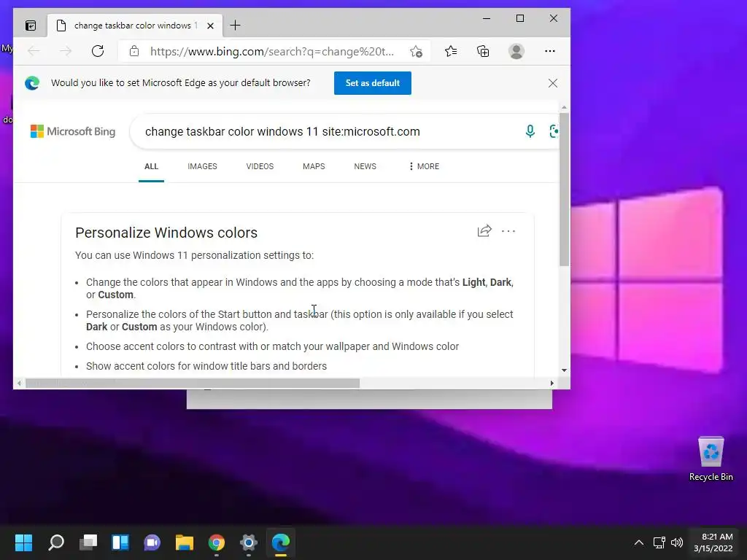Screen dimensions: 747x560
Task: View site information lock icon
Action: tap(134, 52)
